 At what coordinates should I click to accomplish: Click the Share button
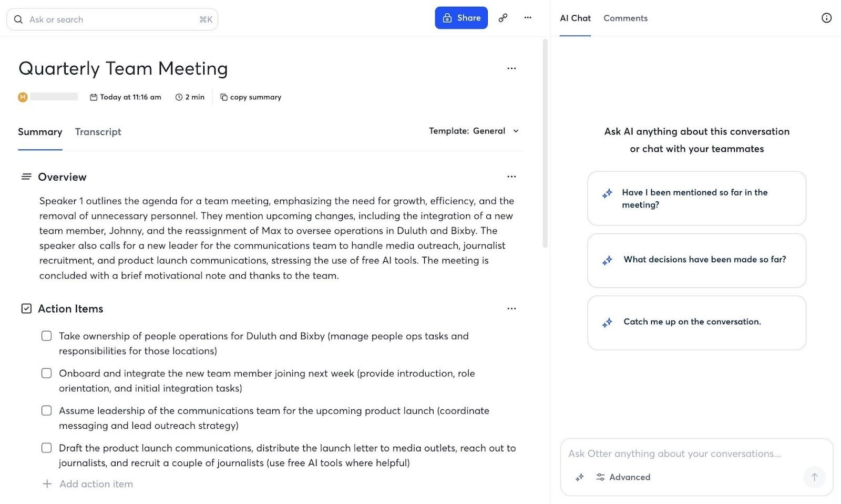[x=461, y=17]
